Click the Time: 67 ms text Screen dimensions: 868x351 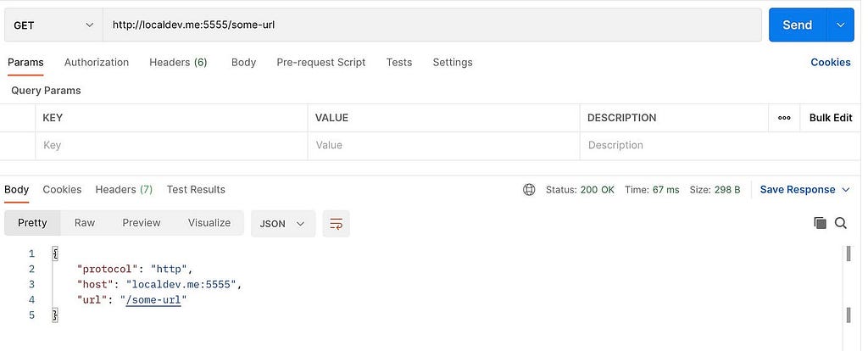[652, 190]
